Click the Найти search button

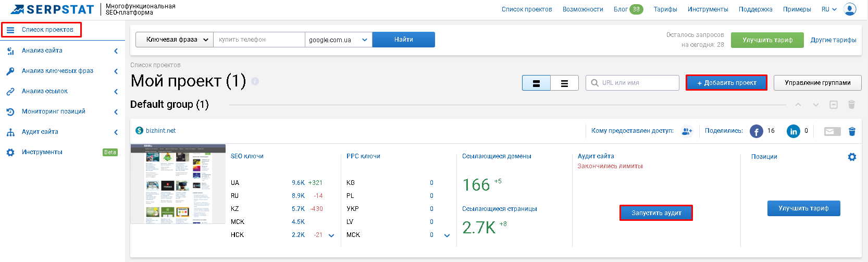404,40
